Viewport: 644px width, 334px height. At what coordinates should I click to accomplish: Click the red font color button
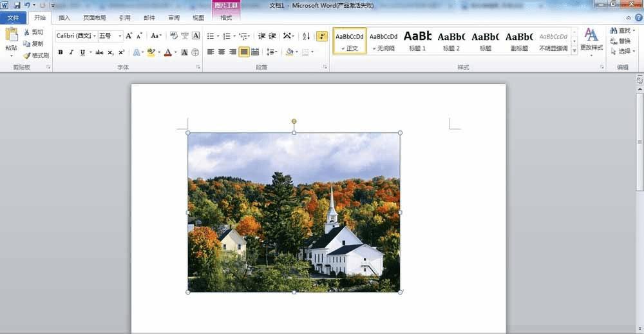coord(167,52)
